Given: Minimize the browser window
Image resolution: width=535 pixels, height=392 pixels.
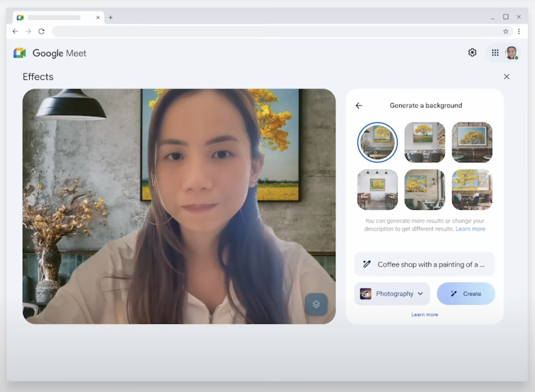Looking at the screenshot, I should [x=493, y=18].
